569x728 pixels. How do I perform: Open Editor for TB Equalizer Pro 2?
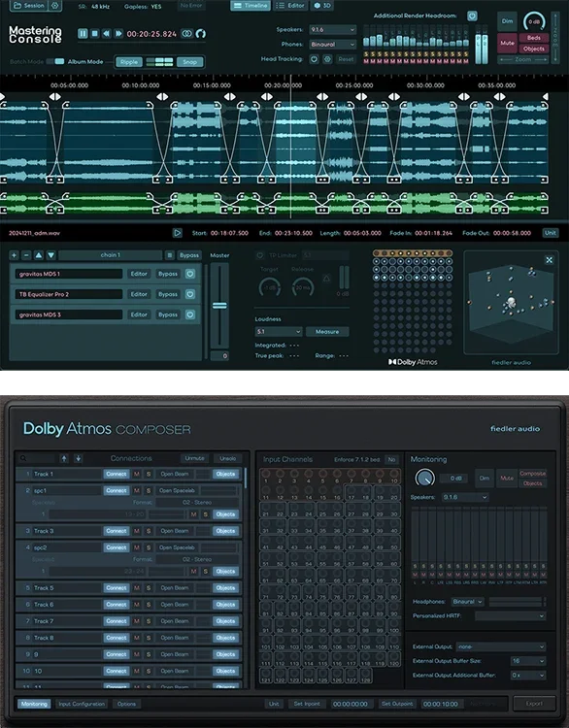point(139,294)
